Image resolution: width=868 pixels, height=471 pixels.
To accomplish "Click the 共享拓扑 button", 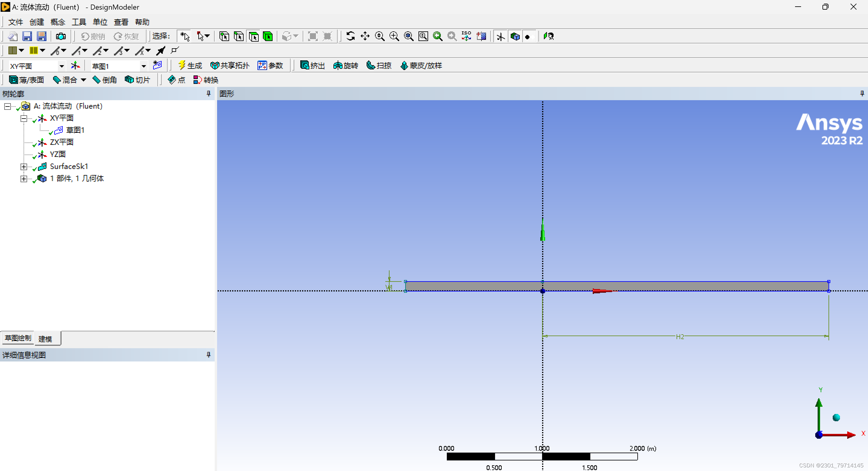I will 230,65.
